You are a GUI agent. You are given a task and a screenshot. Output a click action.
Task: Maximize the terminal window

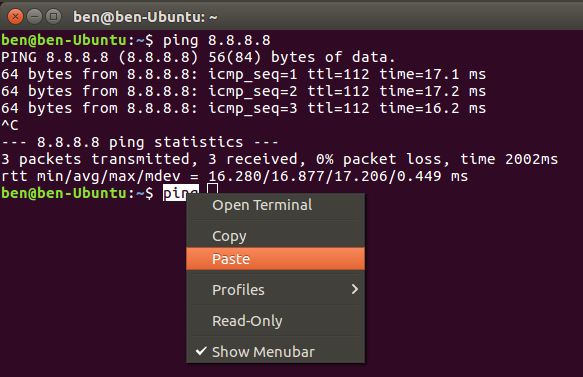tap(54, 17)
